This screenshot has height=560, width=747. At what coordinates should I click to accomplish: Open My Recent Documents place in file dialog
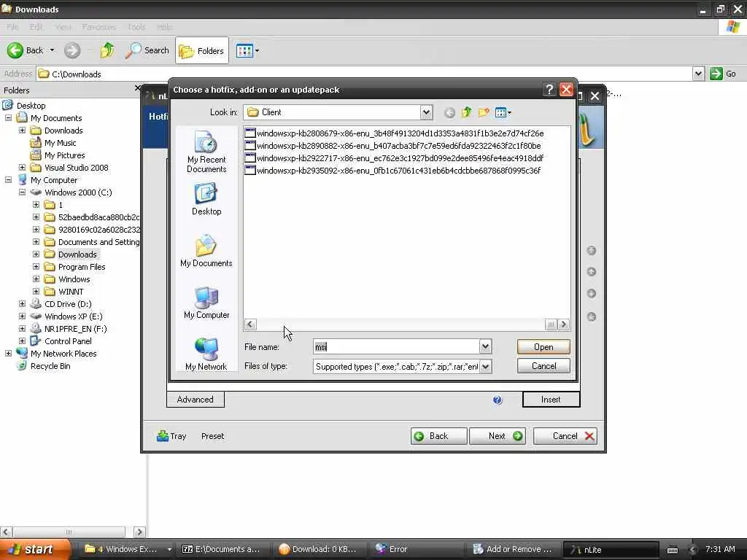click(206, 152)
